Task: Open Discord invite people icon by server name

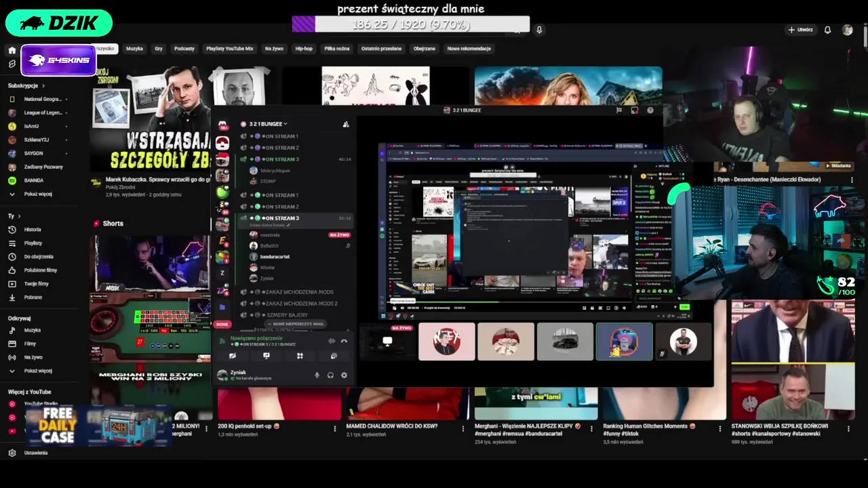Action: tap(346, 124)
